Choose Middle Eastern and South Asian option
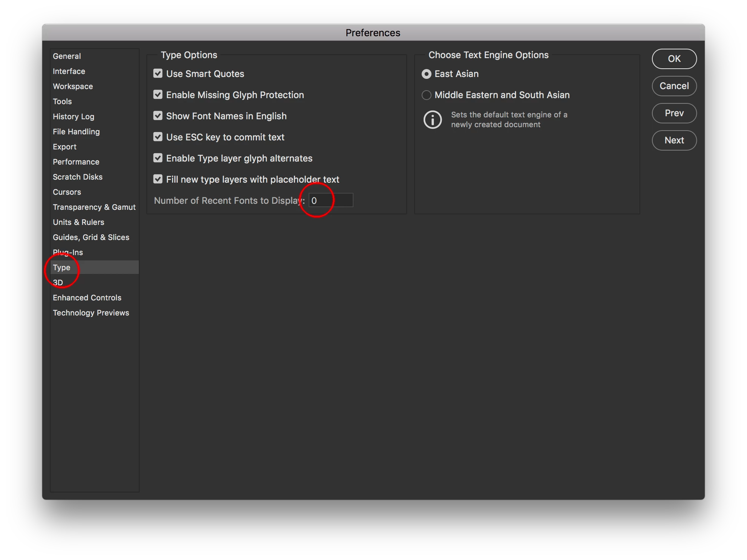 coord(426,95)
